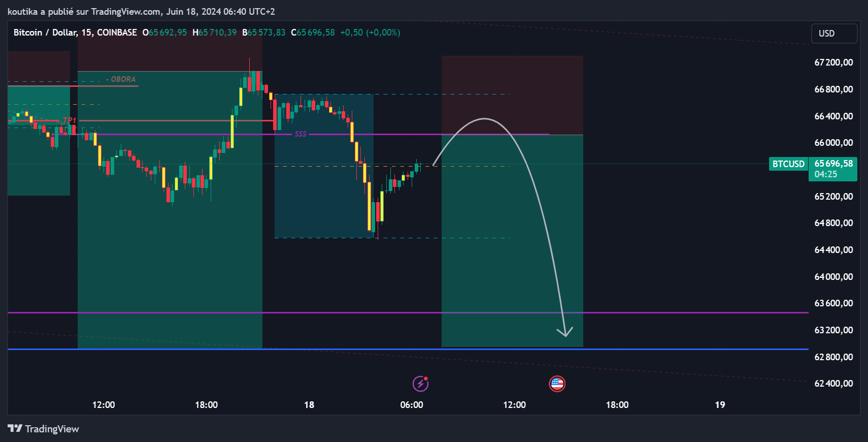Select the SSS label on purple line
The image size is (868, 442).
301,134
